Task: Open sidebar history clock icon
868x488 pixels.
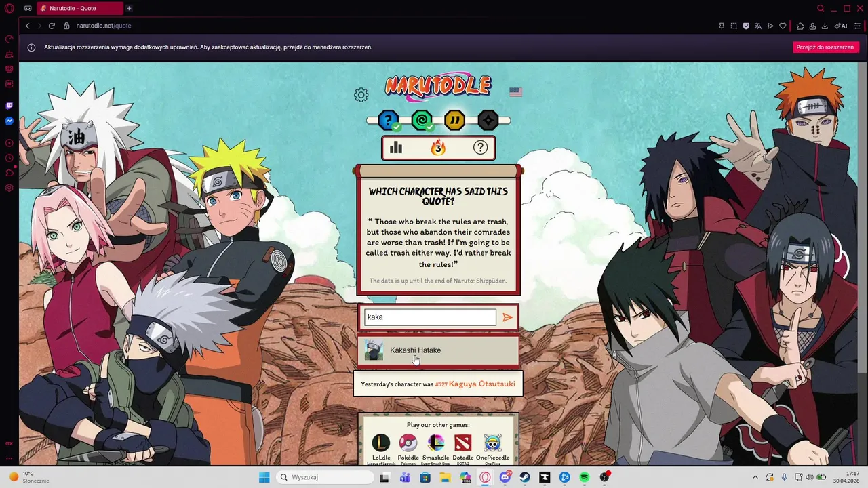Action: [9, 158]
